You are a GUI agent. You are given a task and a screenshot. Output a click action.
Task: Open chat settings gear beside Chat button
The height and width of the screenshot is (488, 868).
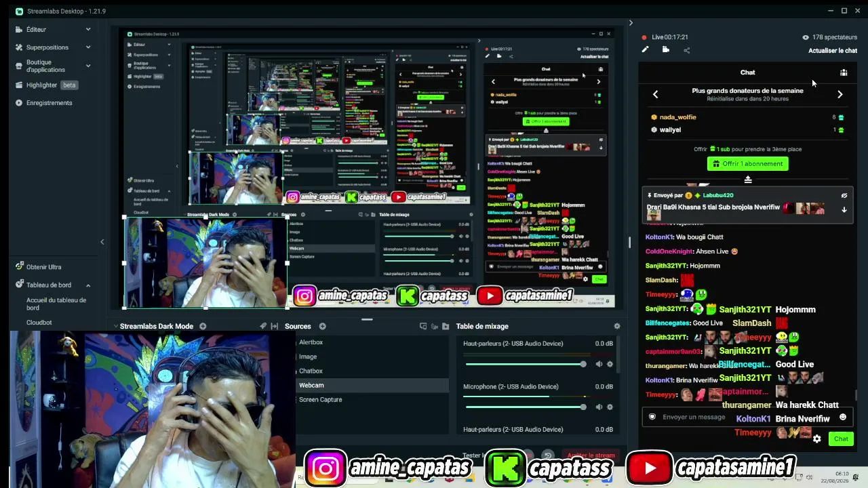coord(817,439)
